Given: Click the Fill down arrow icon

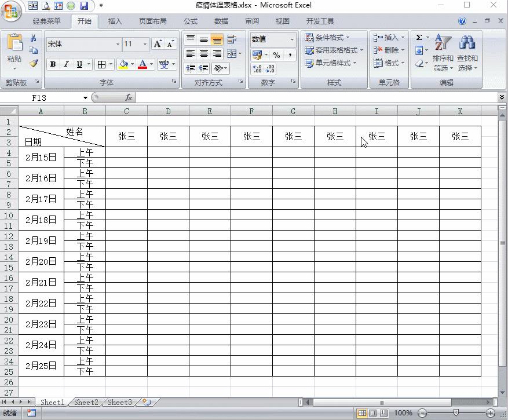Looking at the screenshot, I should (x=419, y=50).
